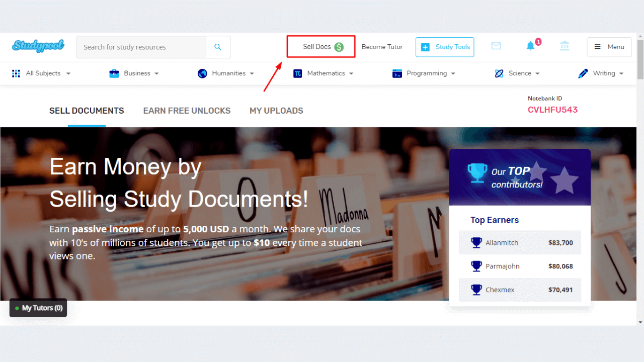Viewport: 644px width, 362px height.
Task: Expand the Business dropdown arrow
Action: coord(156,74)
